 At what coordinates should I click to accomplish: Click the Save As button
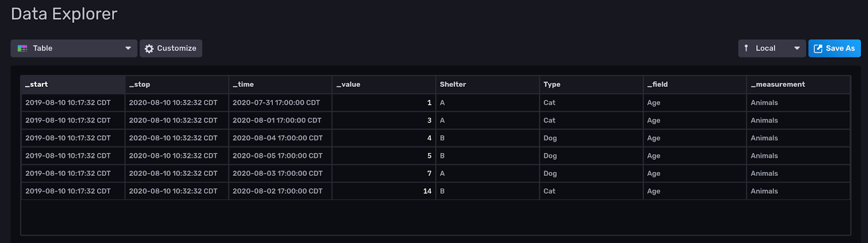tap(834, 48)
